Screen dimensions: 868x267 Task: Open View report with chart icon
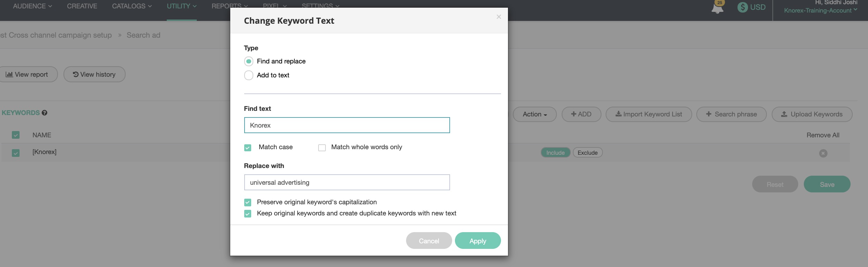click(x=27, y=74)
